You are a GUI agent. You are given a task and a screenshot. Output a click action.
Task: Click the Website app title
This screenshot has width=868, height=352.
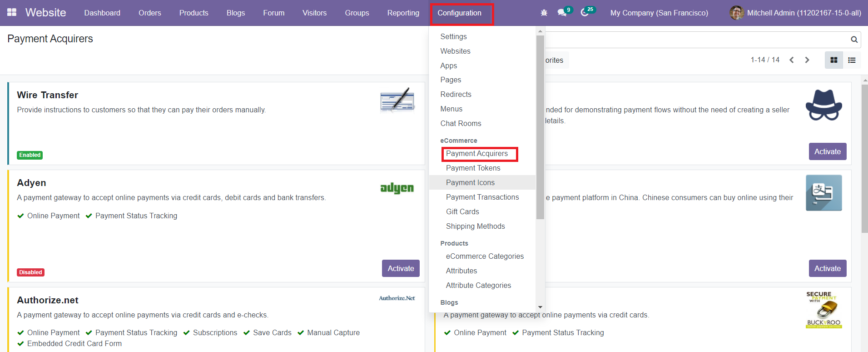[x=46, y=13]
